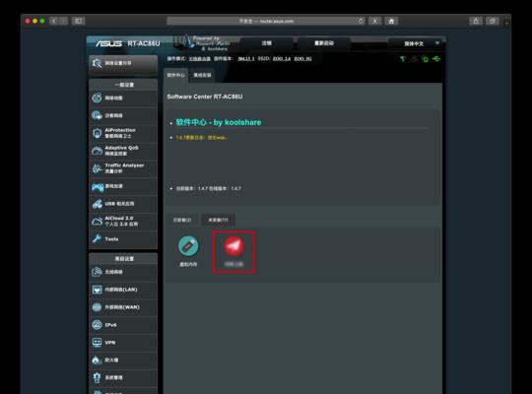This screenshot has width=532, height=394.
Task: Open the Tools wrench item
Action: [123, 239]
